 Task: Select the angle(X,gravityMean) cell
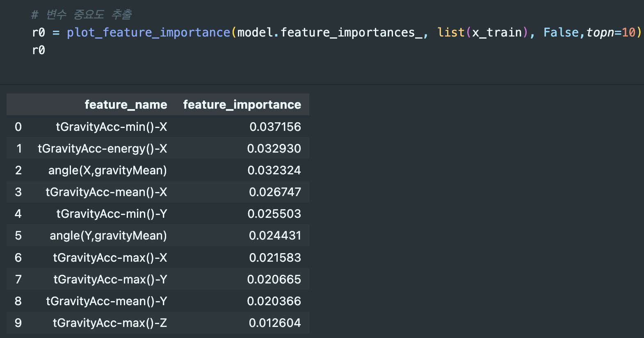tap(107, 170)
